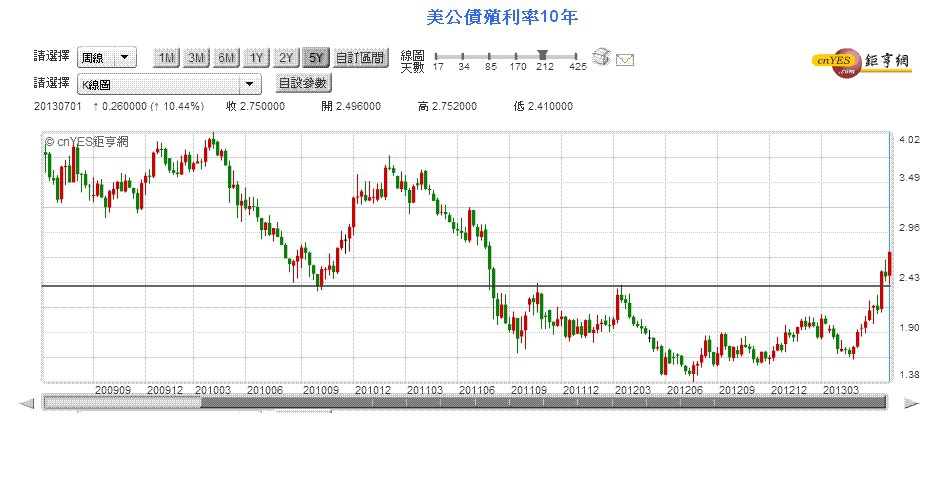
Task: Click the email envelope icon
Action: coord(625,59)
